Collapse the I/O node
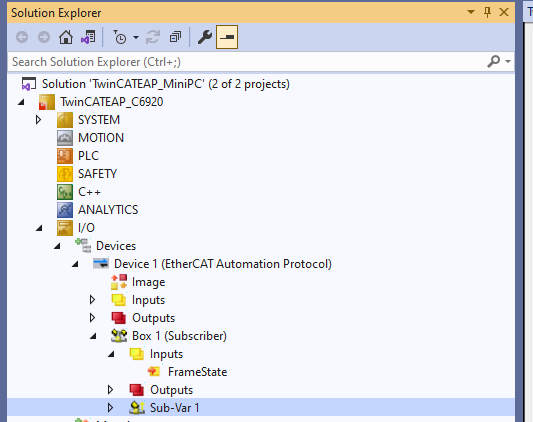533x422 pixels. click(x=39, y=228)
